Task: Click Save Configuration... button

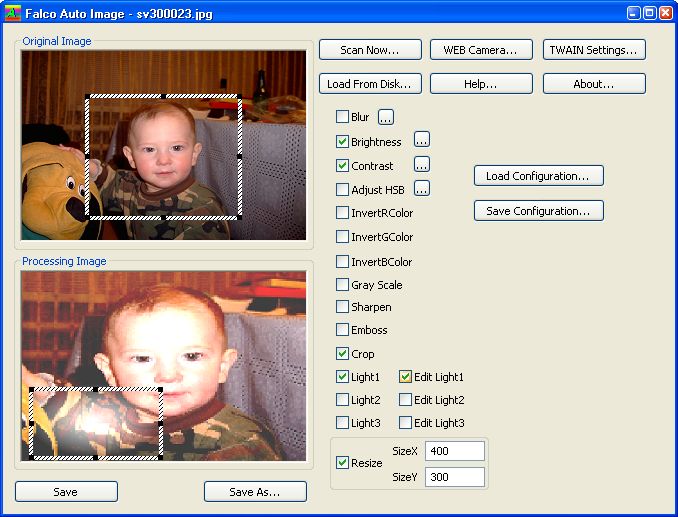Action: pos(538,211)
